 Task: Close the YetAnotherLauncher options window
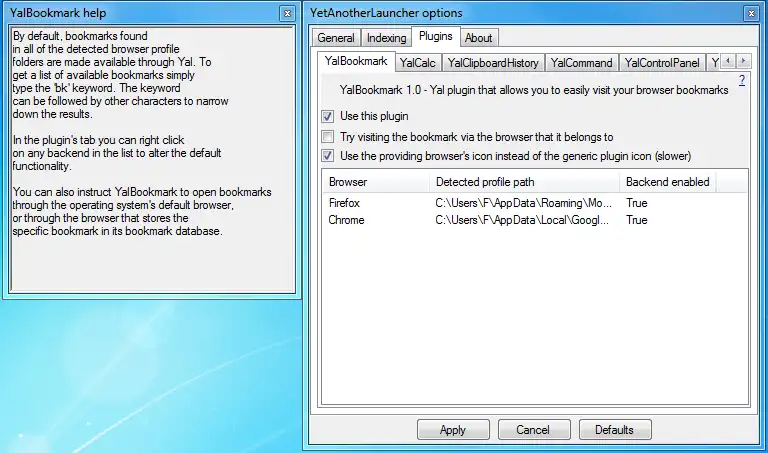751,14
